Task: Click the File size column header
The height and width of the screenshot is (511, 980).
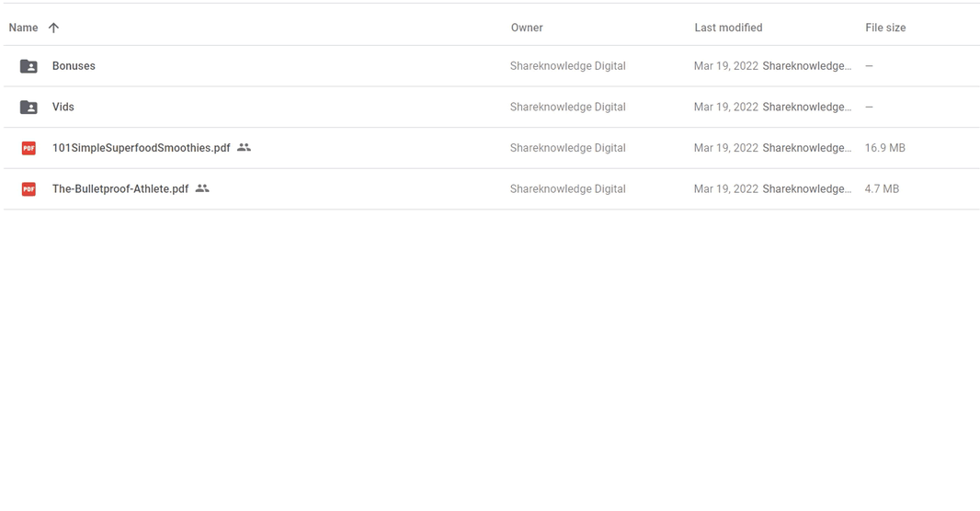Action: pyautogui.click(x=885, y=28)
